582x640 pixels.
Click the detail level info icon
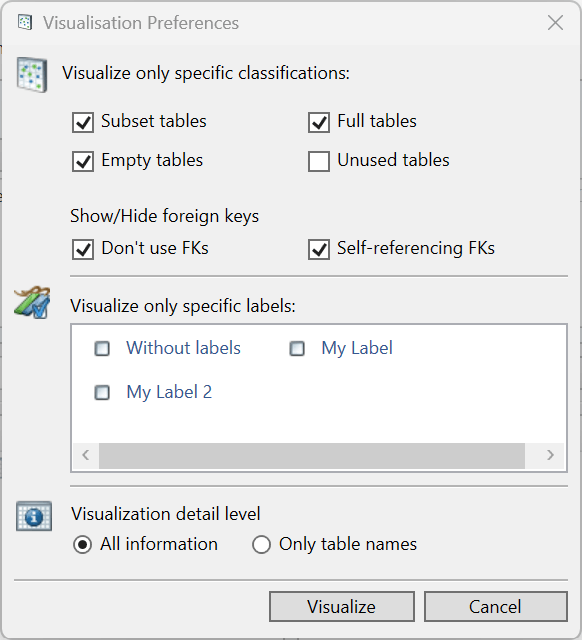click(34, 516)
